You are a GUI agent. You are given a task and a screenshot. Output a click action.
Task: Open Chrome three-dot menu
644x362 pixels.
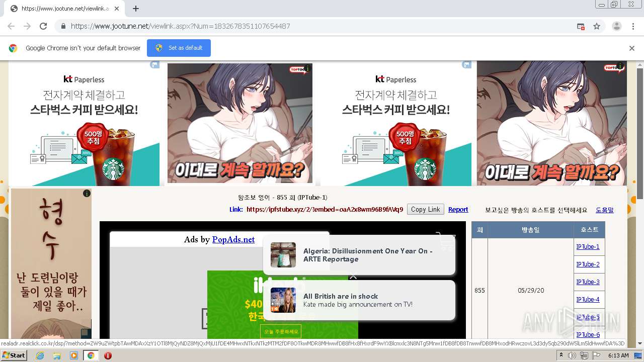point(632,26)
